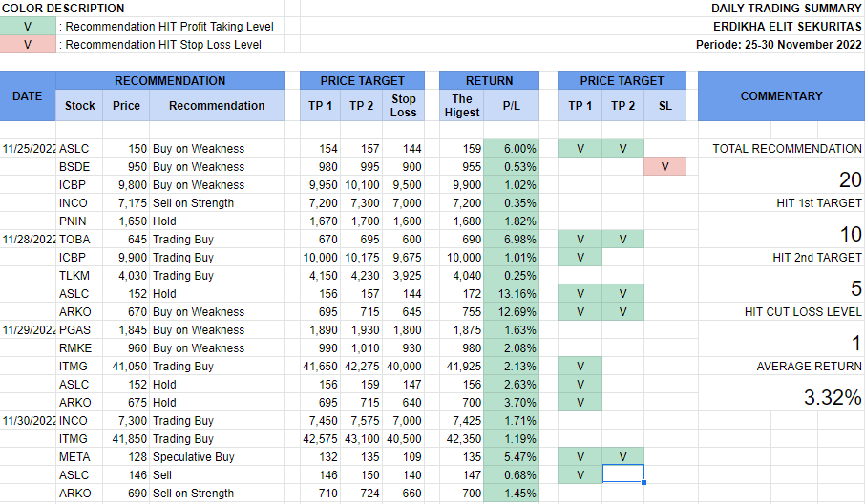Image resolution: width=865 pixels, height=504 pixels.
Task: Select the ERDIKHA ELIT SEKURITAS cell
Action: coord(787,27)
